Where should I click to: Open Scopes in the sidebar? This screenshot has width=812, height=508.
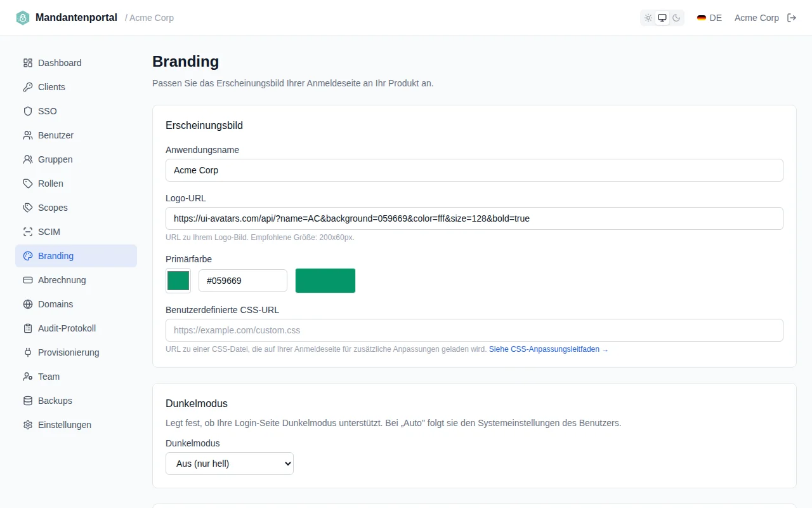pos(76,208)
